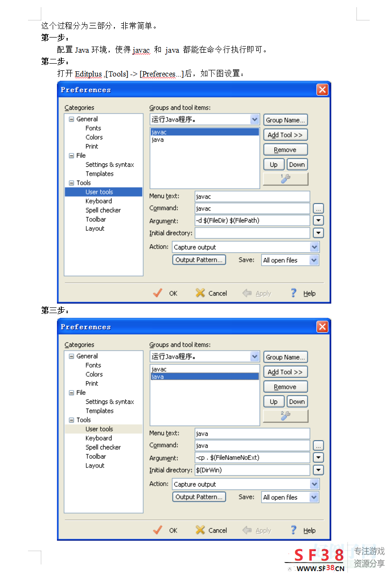Click Remove button in java-selected dialog
392x573 pixels.
coord(285,387)
